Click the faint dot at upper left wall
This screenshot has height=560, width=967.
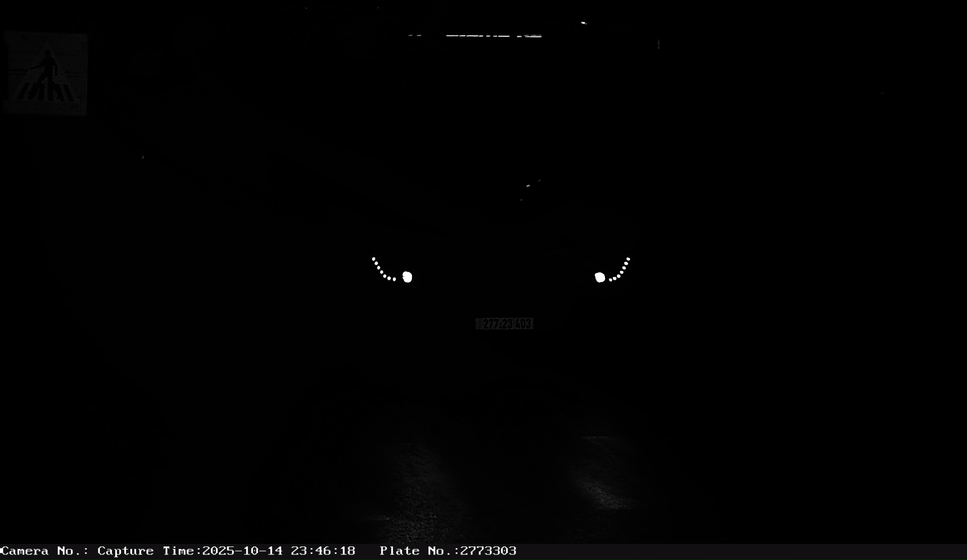click(143, 157)
